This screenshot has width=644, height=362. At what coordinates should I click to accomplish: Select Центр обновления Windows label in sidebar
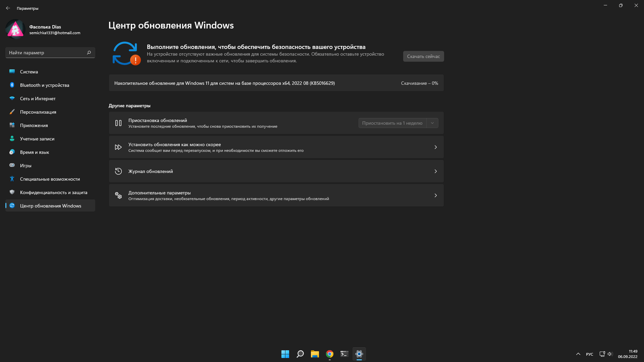51,206
